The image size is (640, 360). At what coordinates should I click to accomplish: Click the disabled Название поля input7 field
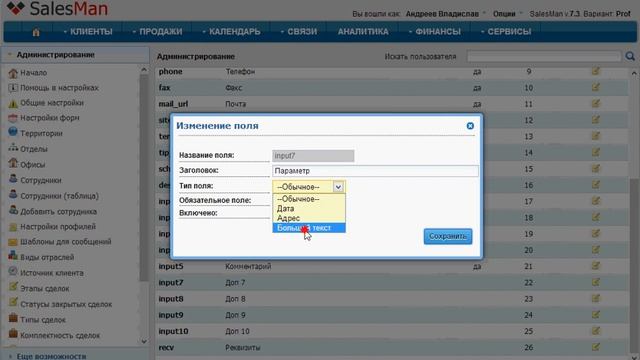313,156
